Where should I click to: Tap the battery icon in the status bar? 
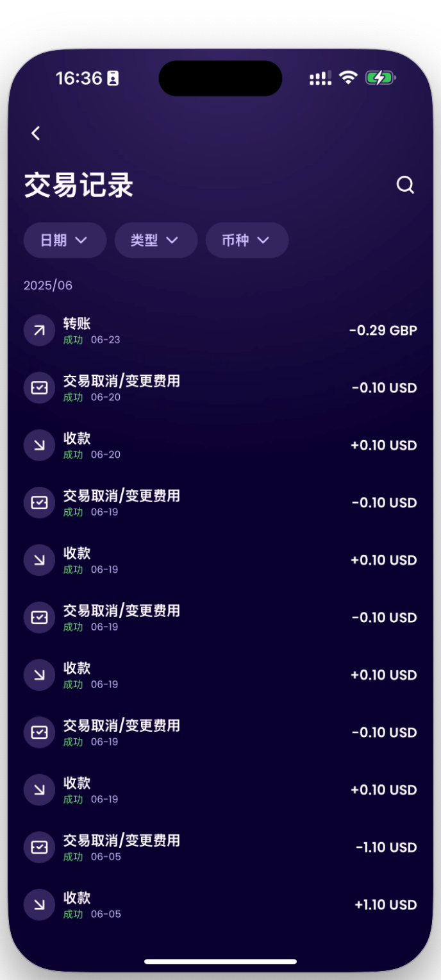pos(380,78)
